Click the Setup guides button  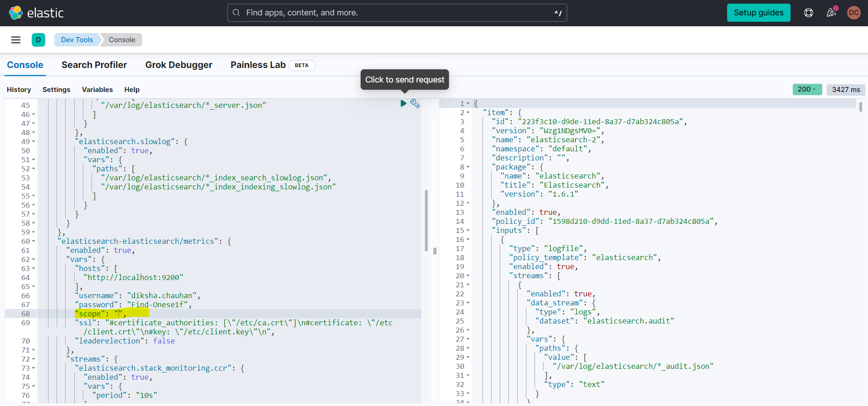(x=759, y=13)
